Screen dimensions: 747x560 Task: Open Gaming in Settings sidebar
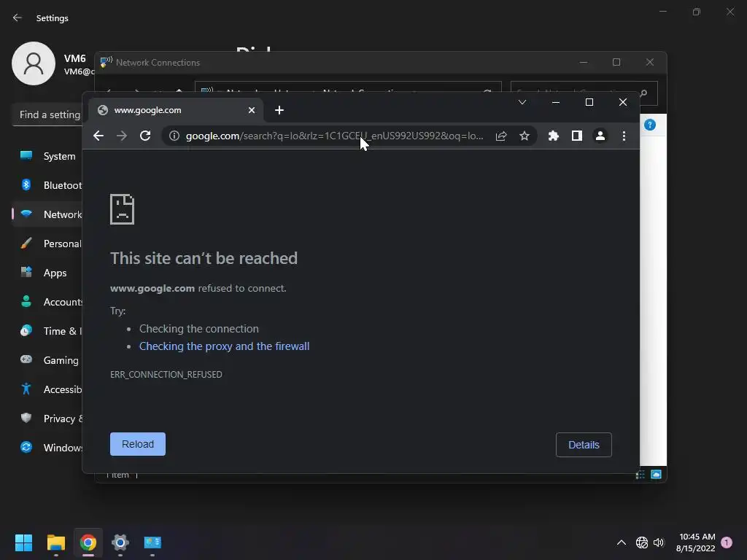tap(47, 360)
